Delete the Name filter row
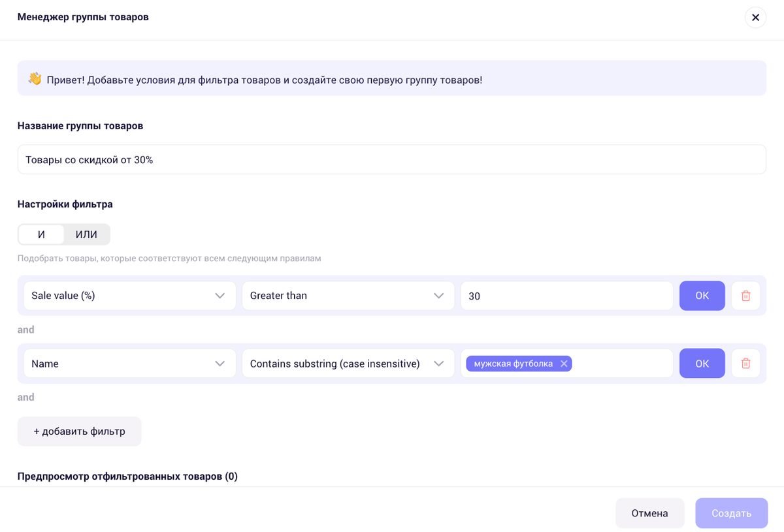The width and height of the screenshot is (784, 532). (745, 364)
